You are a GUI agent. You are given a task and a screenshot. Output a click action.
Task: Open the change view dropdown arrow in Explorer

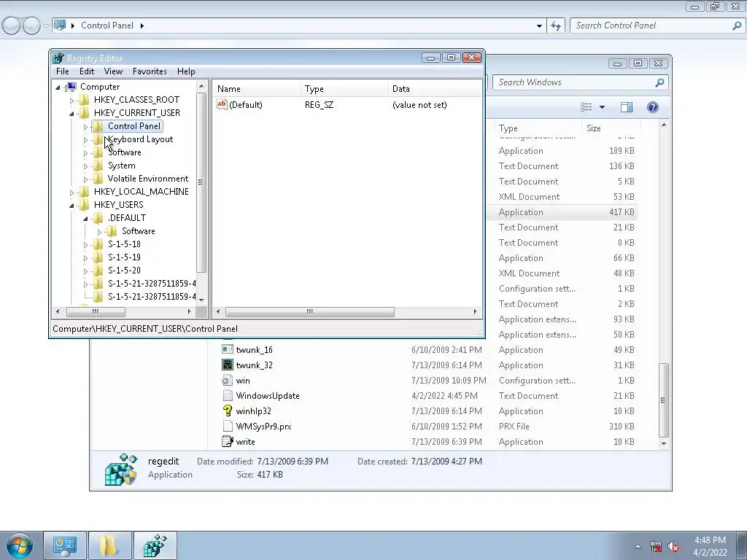pos(602,107)
